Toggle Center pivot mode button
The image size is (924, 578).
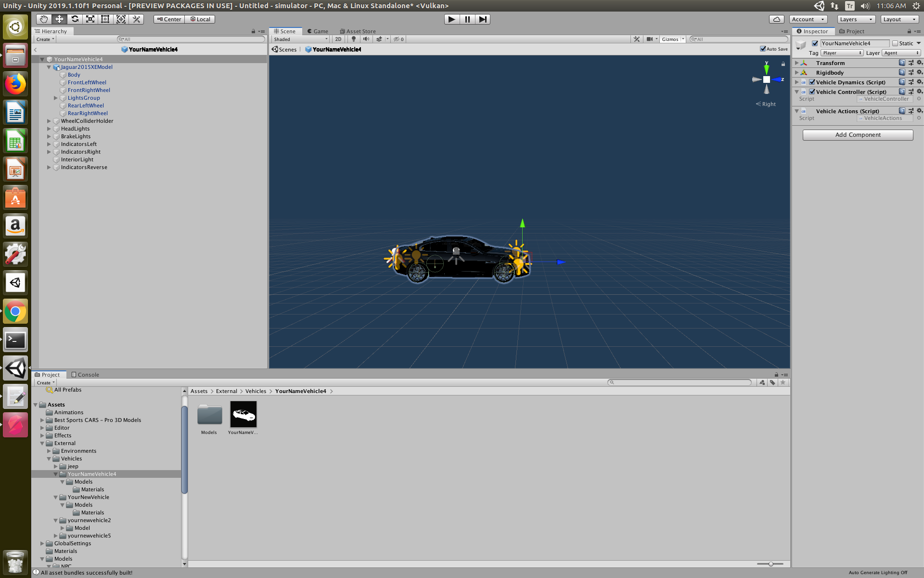pos(169,19)
